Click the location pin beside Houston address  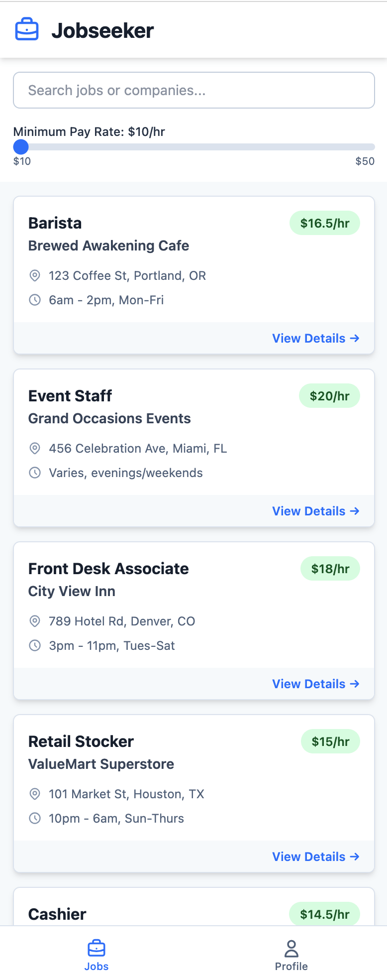click(35, 794)
